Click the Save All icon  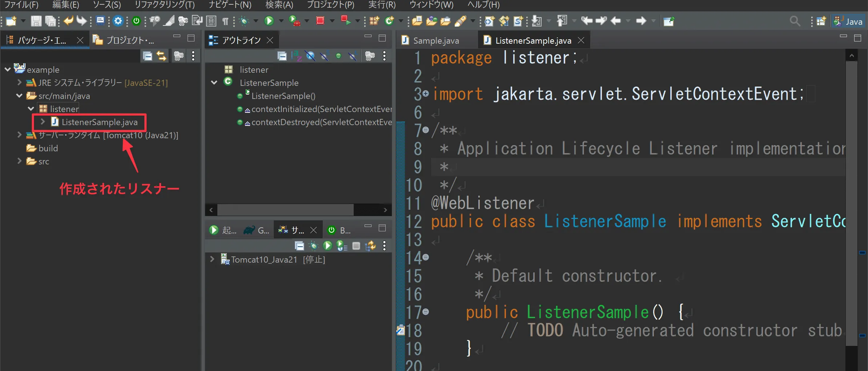pos(51,21)
